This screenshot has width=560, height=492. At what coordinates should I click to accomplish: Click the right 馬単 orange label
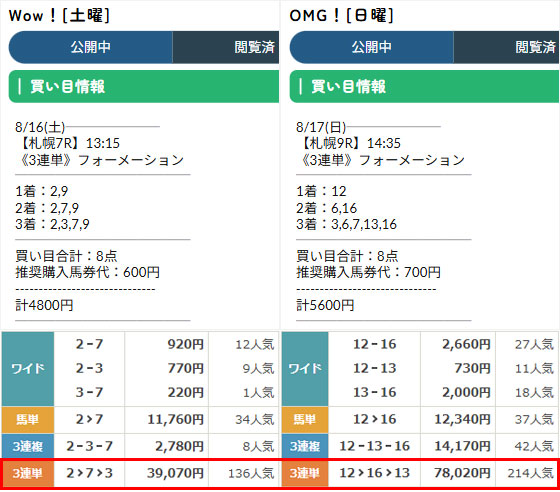(x=305, y=420)
